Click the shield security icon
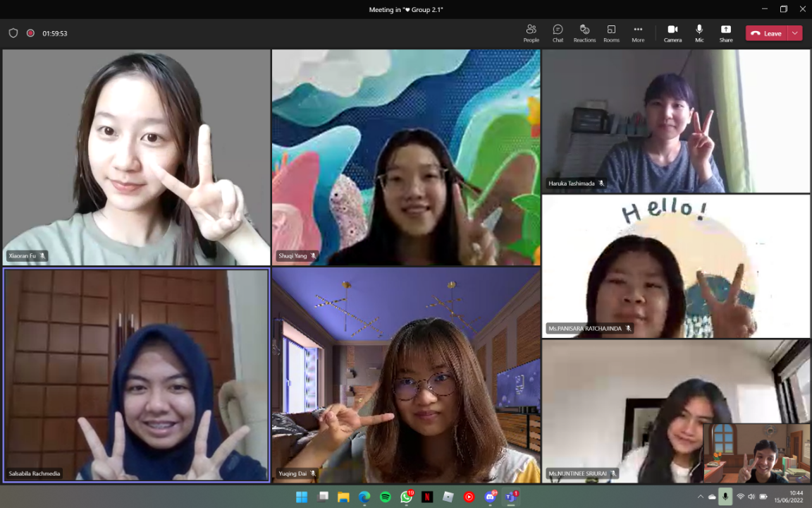The image size is (812, 508). [13, 33]
